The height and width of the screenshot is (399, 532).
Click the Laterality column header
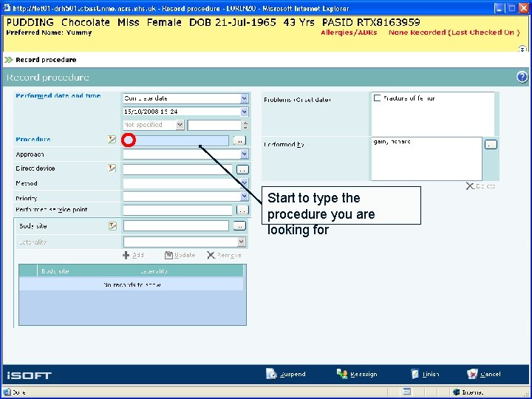pos(154,271)
